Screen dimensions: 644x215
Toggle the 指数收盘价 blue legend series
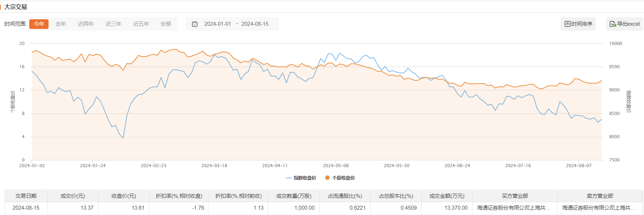tap(301, 178)
